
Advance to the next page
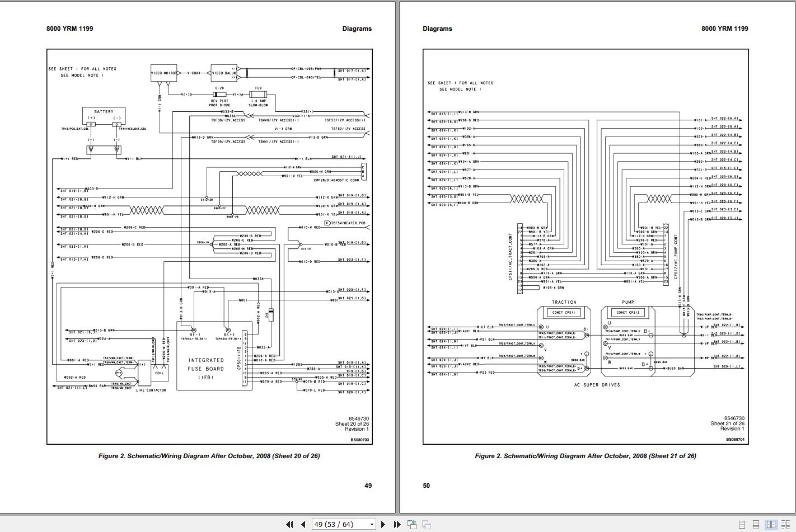click(x=383, y=524)
